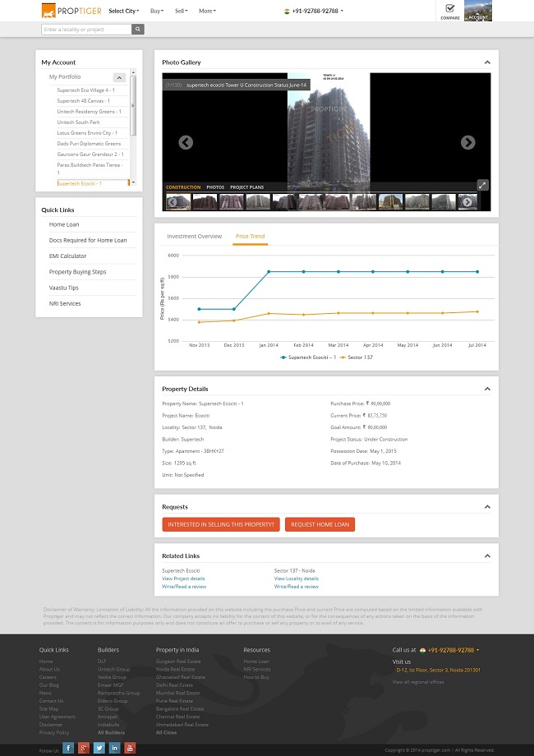Select Unitech Residency Greens - 1 property
The image size is (534, 756).
click(90, 112)
